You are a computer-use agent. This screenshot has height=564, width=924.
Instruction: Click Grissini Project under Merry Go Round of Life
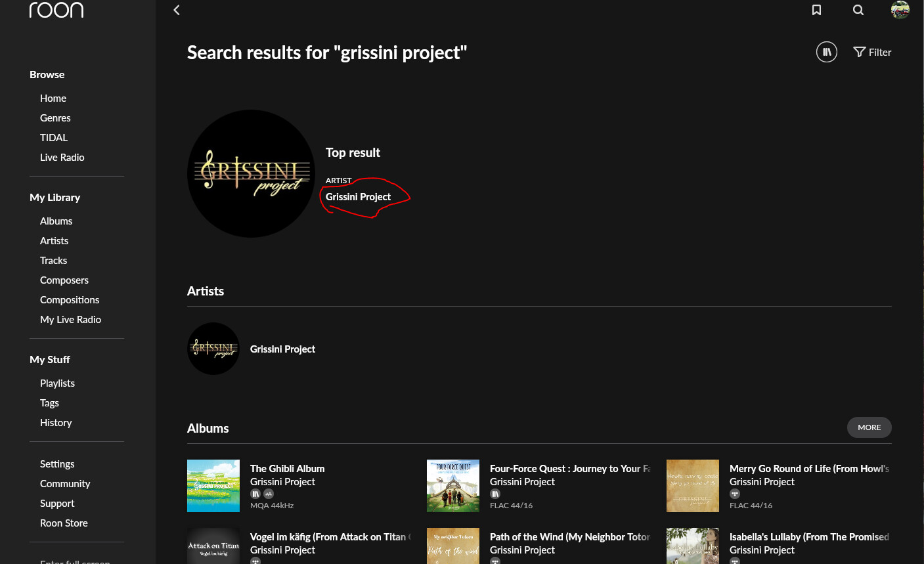coord(762,482)
